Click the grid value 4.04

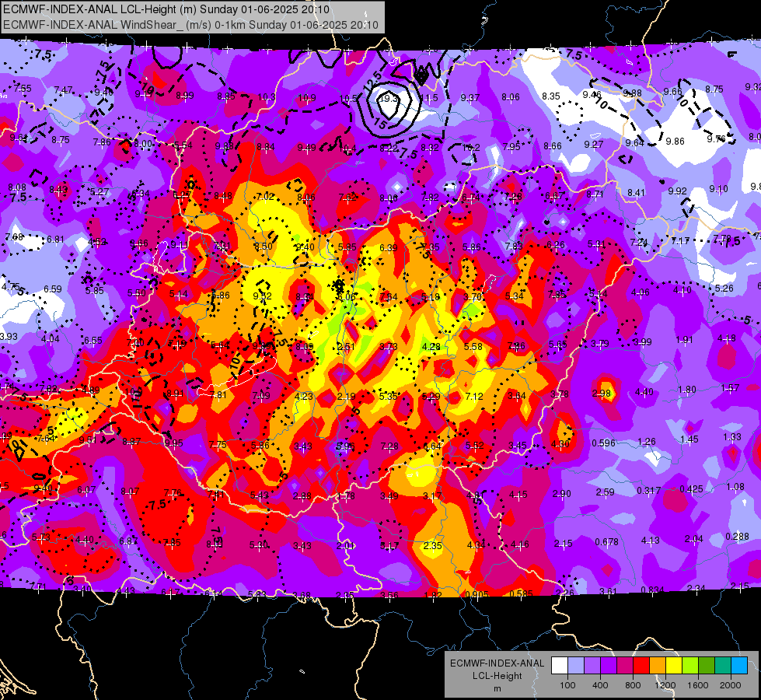(x=50, y=339)
